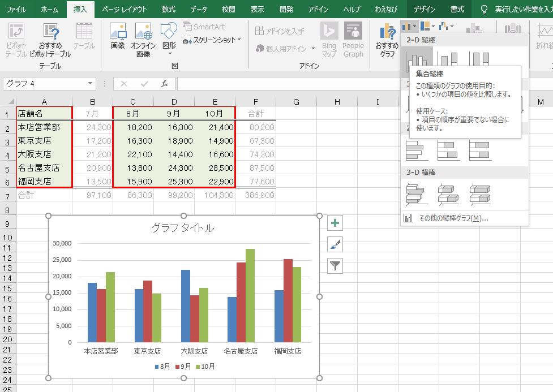
Task: Select the 3-D 100% stacked bar thumbnail
Action: click(x=480, y=195)
